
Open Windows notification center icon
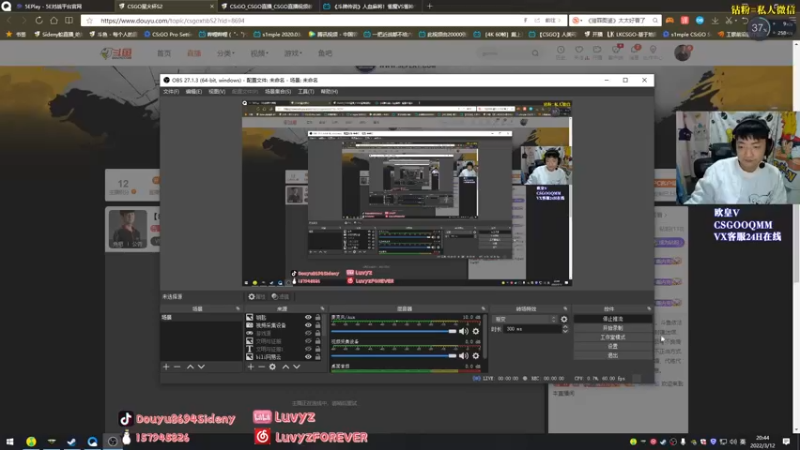coord(786,441)
